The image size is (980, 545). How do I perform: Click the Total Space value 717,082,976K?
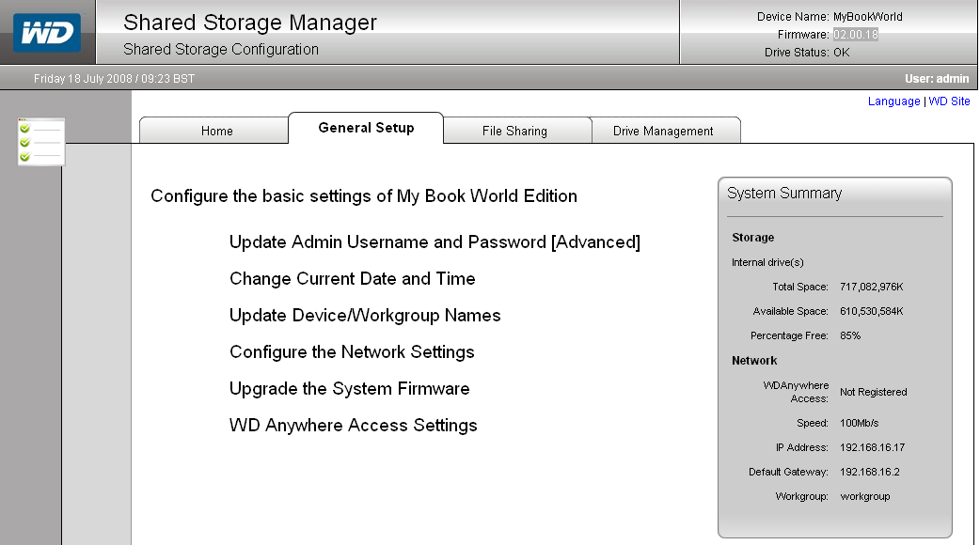871,288
